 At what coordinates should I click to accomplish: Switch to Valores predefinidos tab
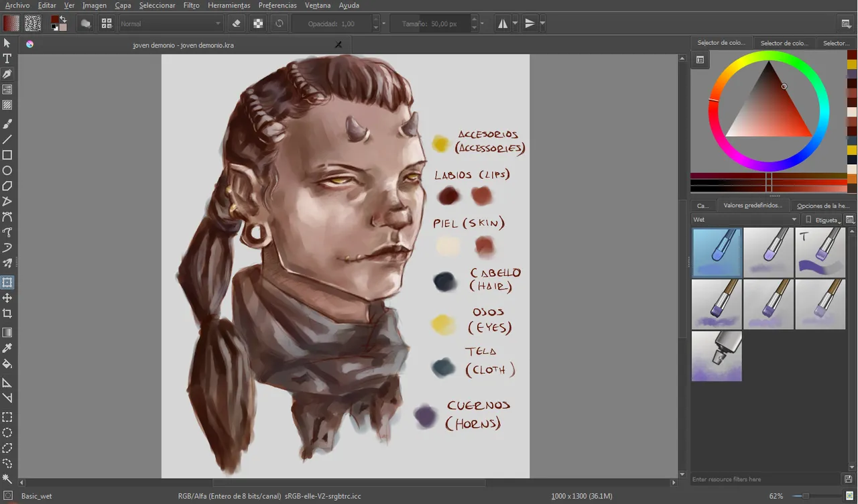click(x=753, y=206)
